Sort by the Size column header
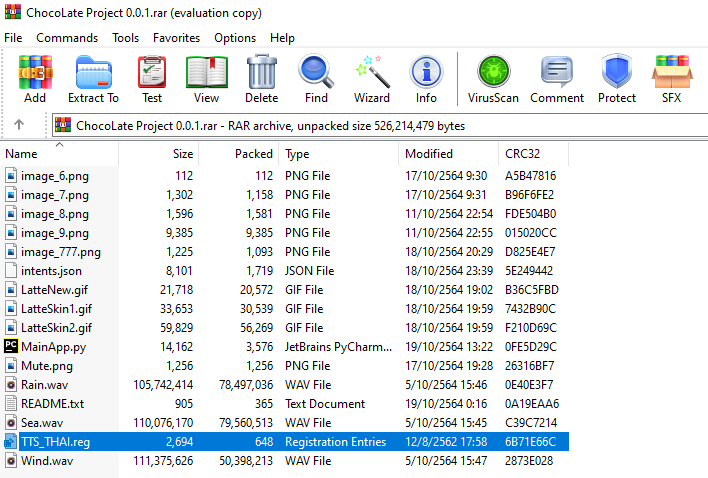This screenshot has width=708, height=478. point(158,154)
